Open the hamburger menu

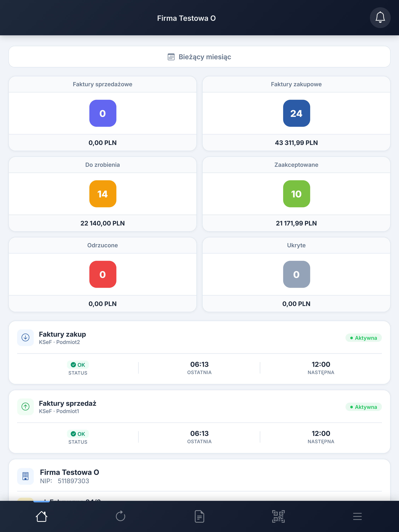(x=357, y=516)
